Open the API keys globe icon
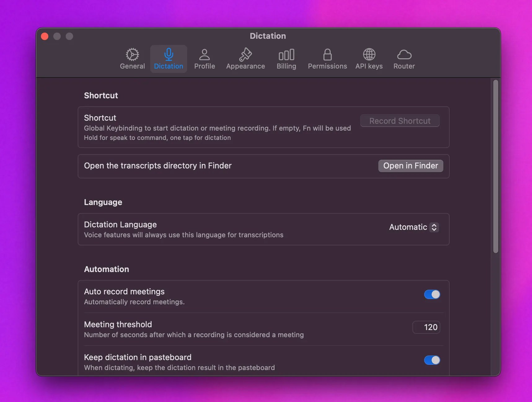The height and width of the screenshot is (402, 532). point(369,55)
